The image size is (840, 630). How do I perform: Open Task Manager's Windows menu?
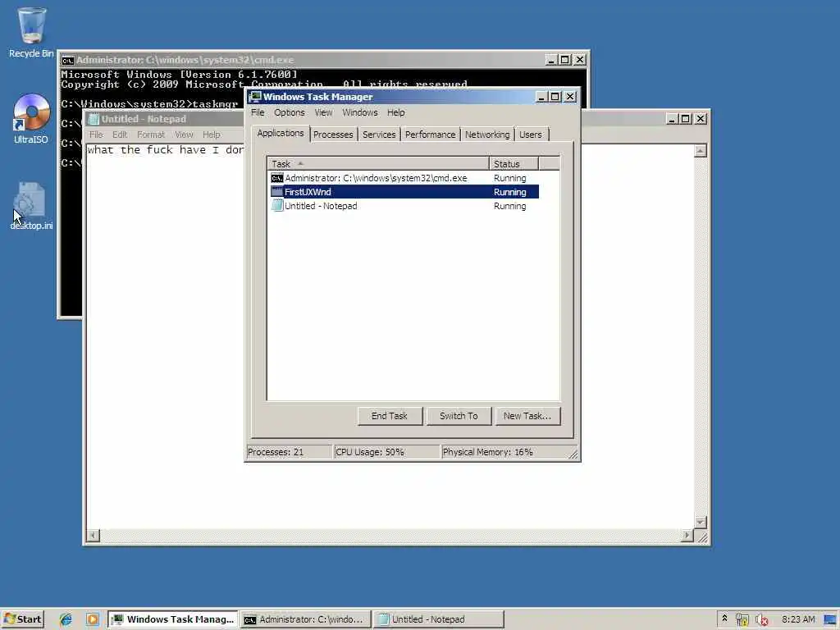click(360, 112)
